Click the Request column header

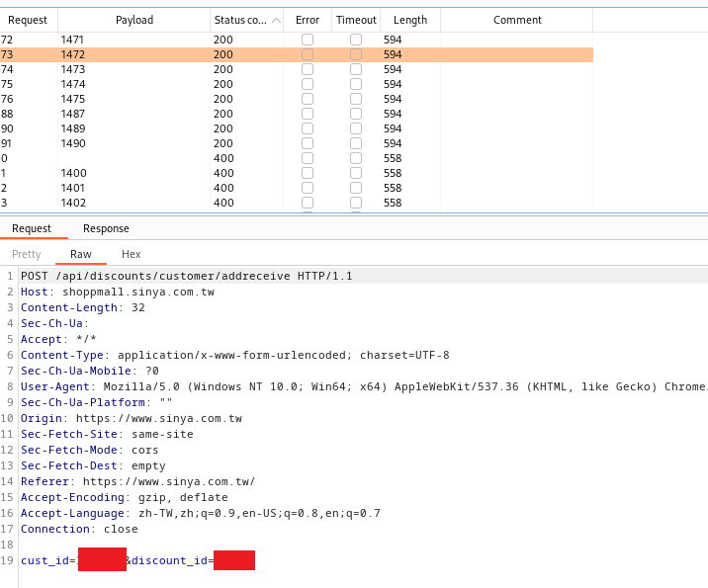(28, 20)
